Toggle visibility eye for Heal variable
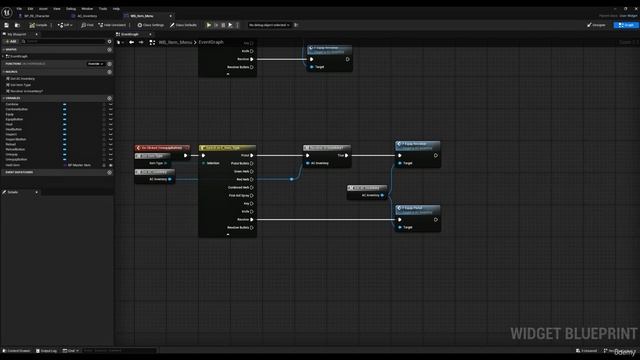 tap(111, 124)
